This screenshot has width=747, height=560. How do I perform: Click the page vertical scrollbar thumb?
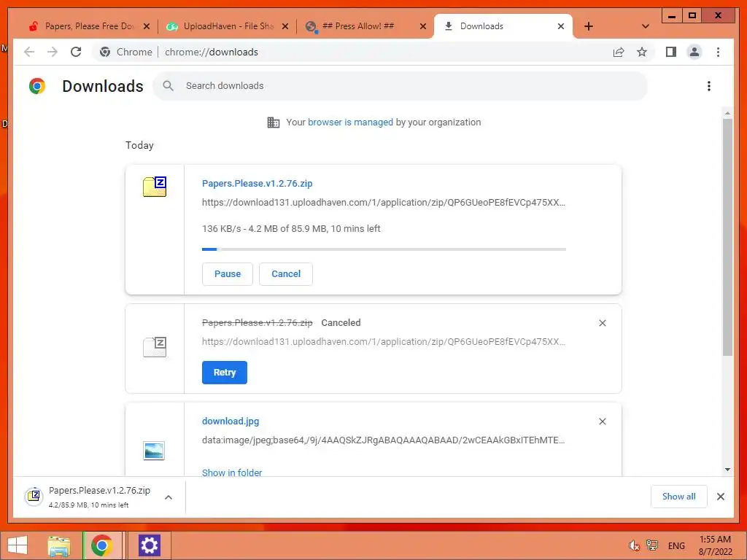(727, 237)
